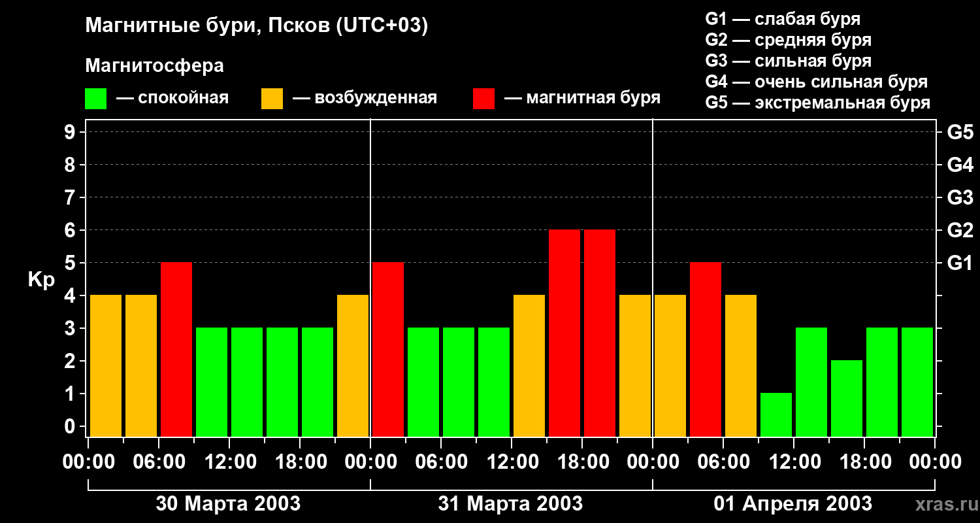
Task: Click the orange 21:00–00:00 bar on 30 Марта
Action: point(353,366)
